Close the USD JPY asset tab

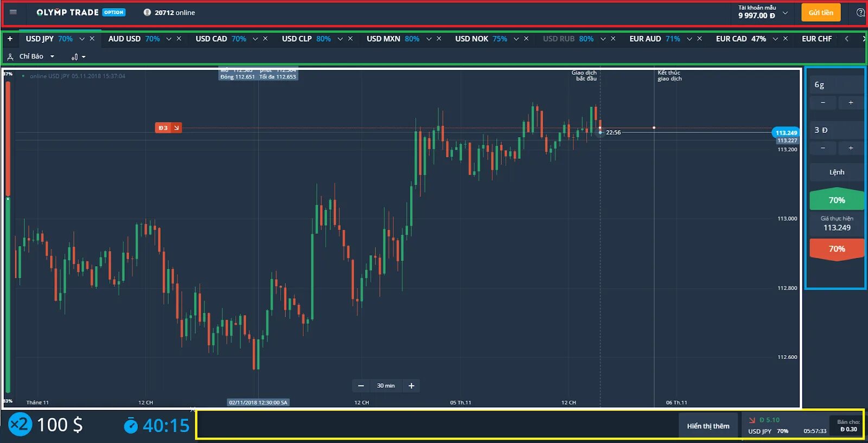[x=92, y=38]
